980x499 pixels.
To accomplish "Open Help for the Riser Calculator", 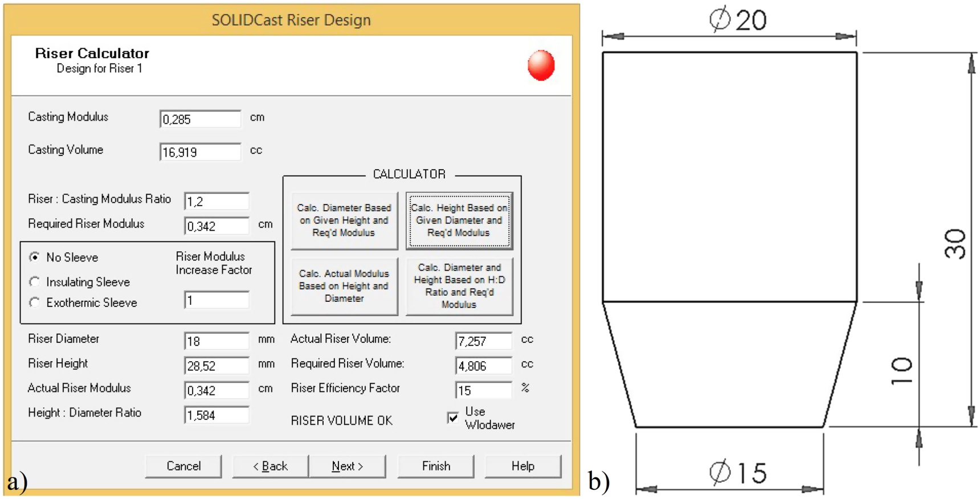I will [522, 466].
